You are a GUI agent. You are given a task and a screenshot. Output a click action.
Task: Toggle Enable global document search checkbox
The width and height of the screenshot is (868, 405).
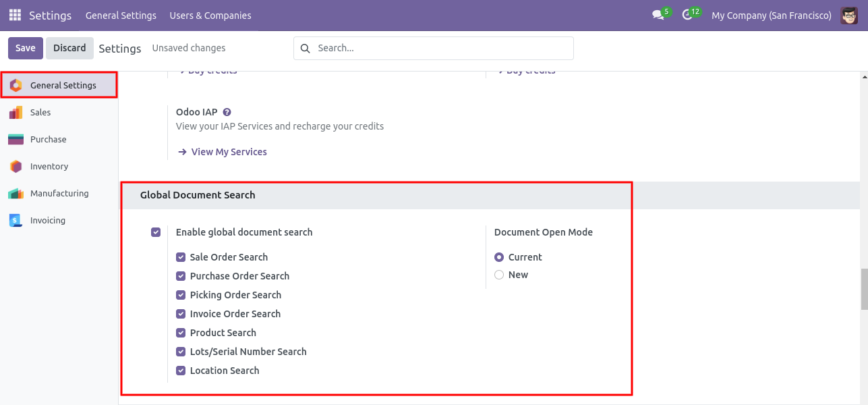[156, 232]
